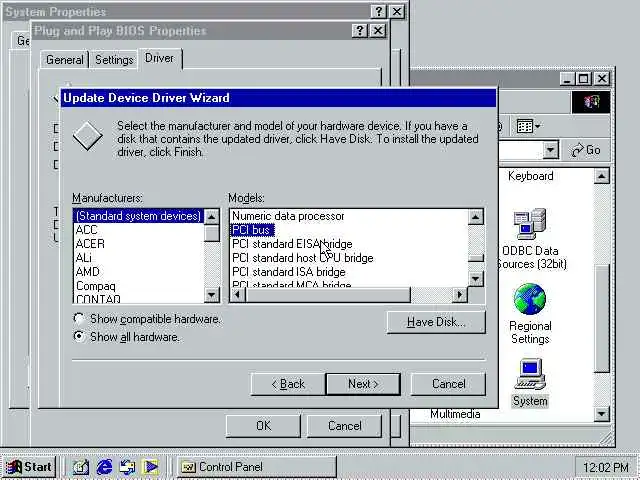This screenshot has width=640, height=480.
Task: Open the Views button dropdown arrow
Action: tap(538, 126)
